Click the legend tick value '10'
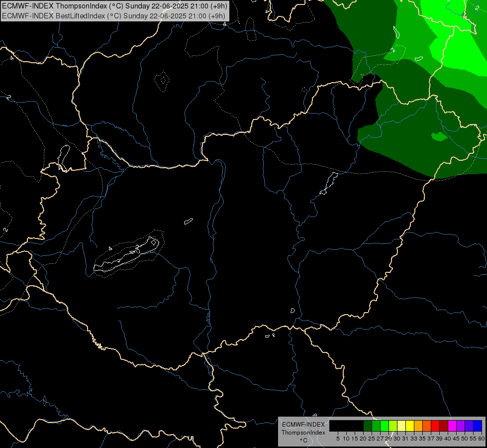Screen dimensions: 487x448 point(346,439)
